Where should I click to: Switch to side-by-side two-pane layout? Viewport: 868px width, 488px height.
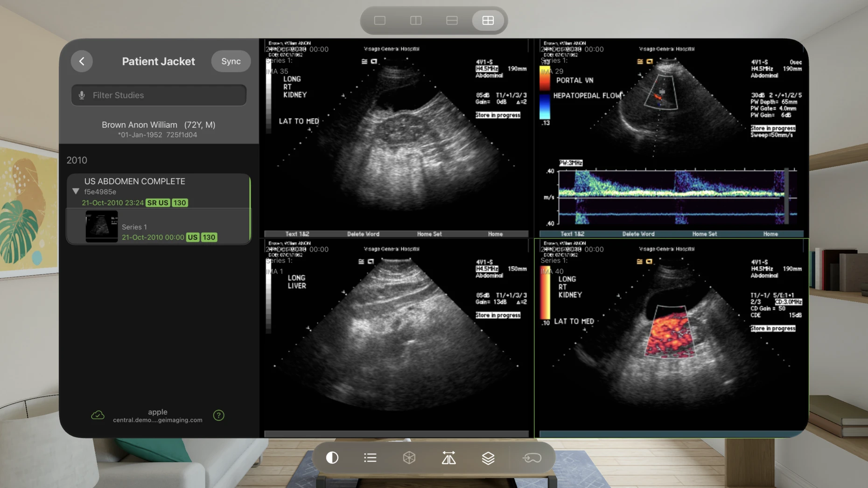point(416,21)
